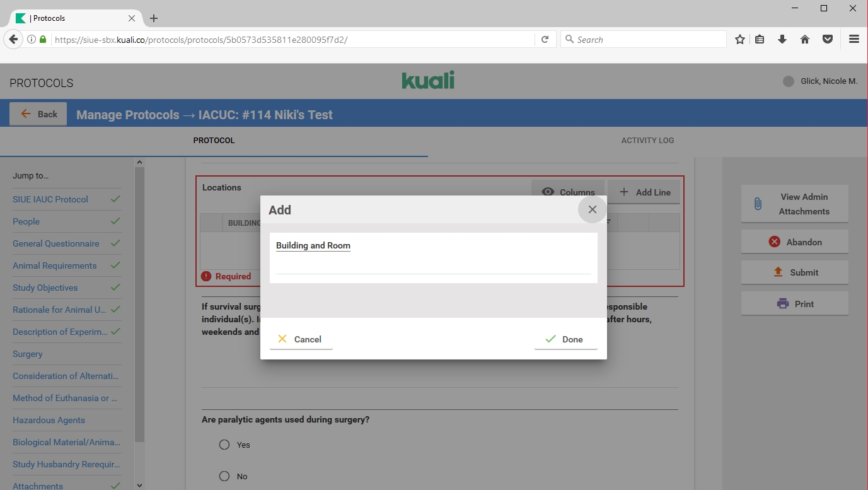This screenshot has width=868, height=490.
Task: Switch to the Protocol tab
Action: click(x=214, y=141)
